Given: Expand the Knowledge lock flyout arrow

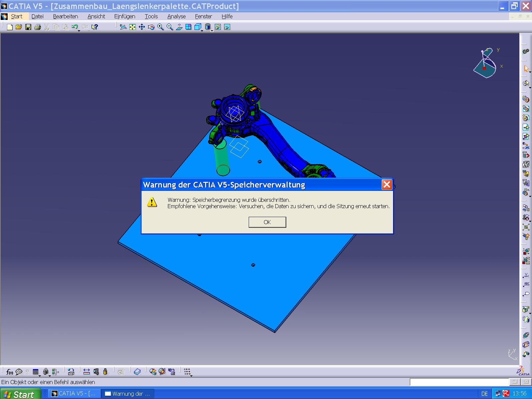Looking at the screenshot, I should click(50, 375).
